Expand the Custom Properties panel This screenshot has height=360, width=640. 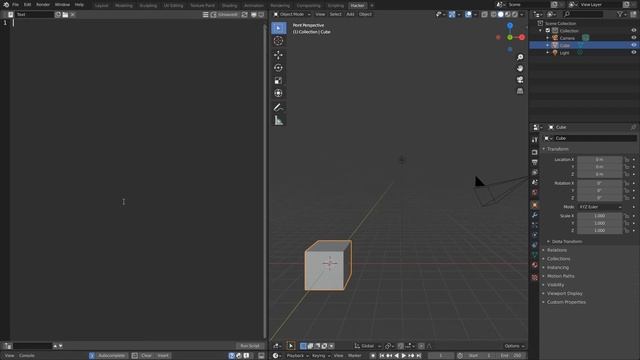point(566,302)
